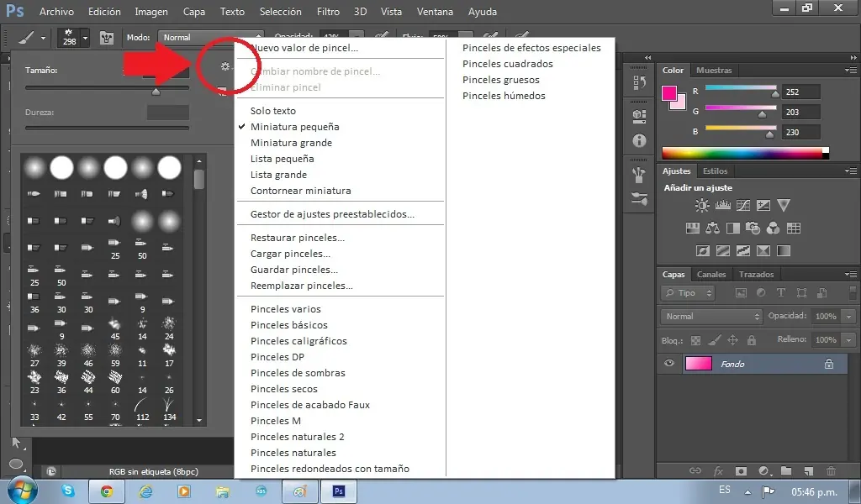861x504 pixels.
Task: Click the R value field showing 252
Action: 801,92
